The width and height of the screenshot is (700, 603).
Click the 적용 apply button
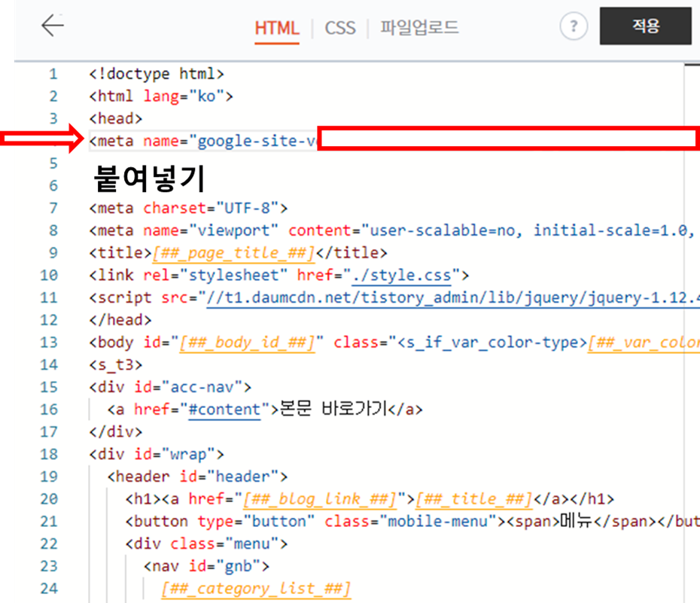tap(646, 26)
